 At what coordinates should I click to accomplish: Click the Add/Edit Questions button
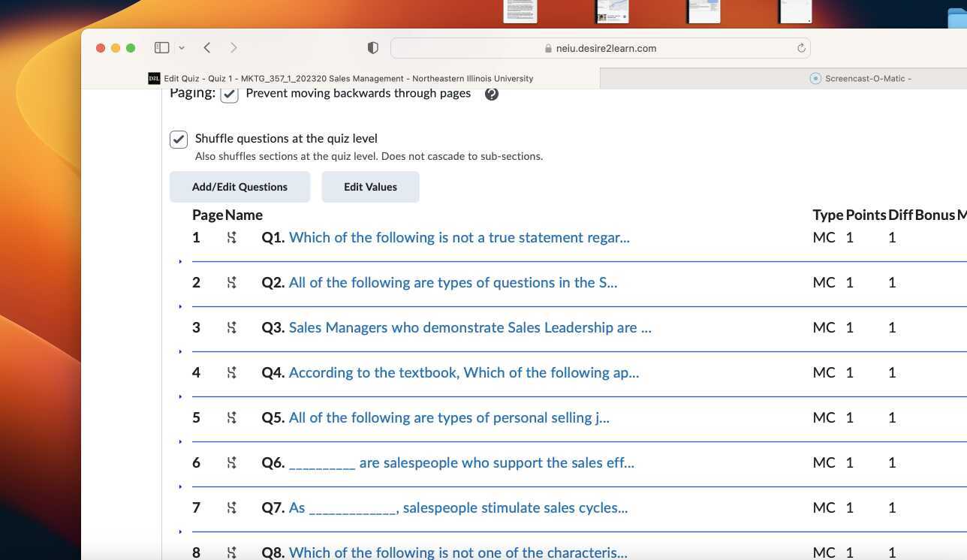(239, 186)
